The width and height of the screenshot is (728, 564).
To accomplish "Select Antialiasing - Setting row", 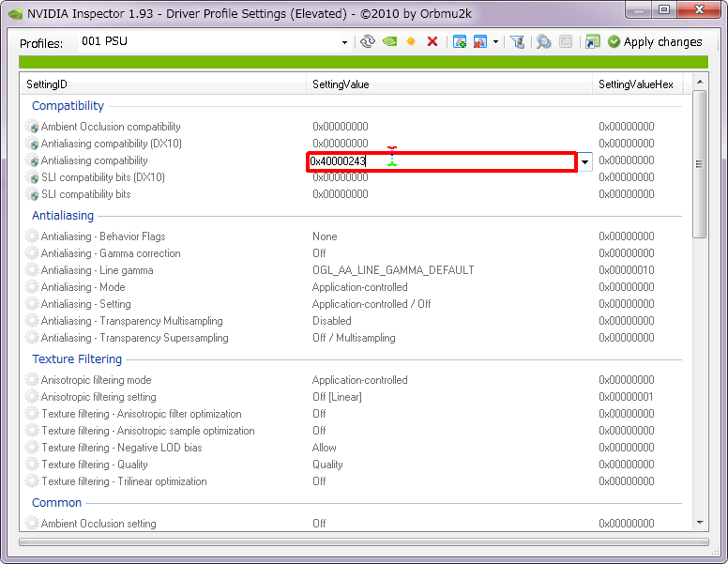I will (x=353, y=304).
